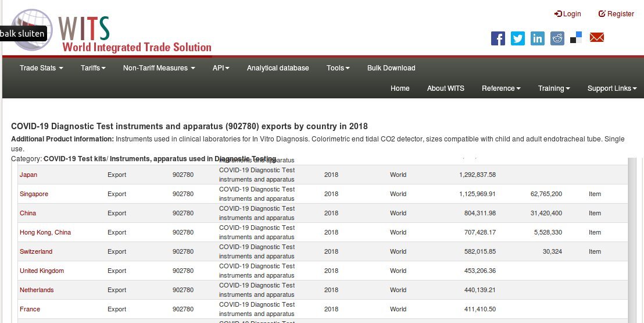This screenshot has height=323, width=644.
Task: Share page on Twitter icon
Action: [517, 38]
